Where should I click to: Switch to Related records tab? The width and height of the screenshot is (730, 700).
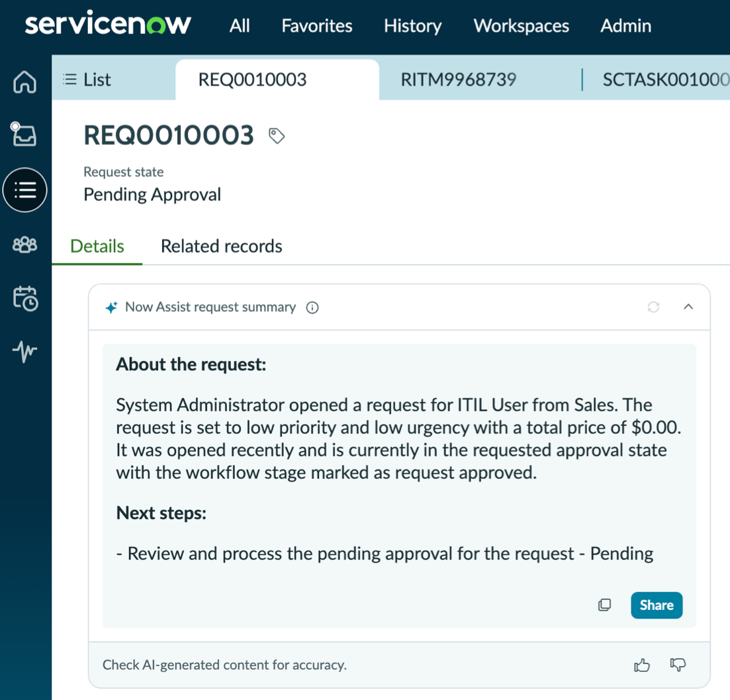(221, 246)
